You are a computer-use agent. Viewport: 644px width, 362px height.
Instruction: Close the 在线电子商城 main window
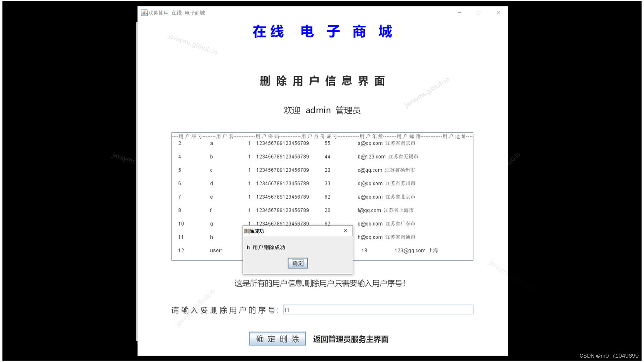click(x=498, y=13)
